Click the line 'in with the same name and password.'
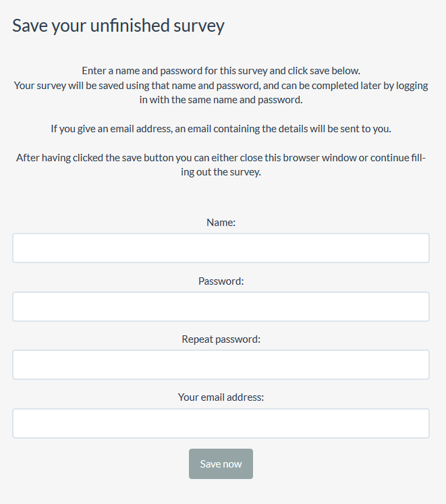The height and width of the screenshot is (504, 446). 221,100
